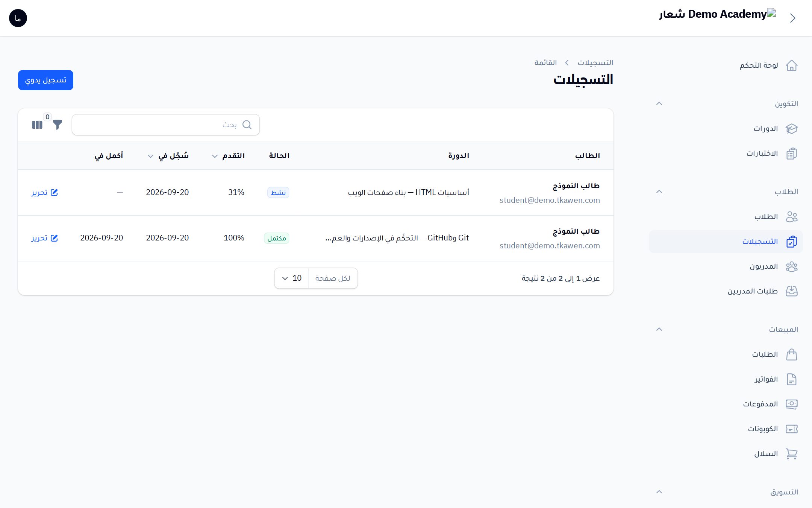The image size is (812, 508).
Task: Collapse the المبيعات sidebar group
Action: [x=659, y=329]
